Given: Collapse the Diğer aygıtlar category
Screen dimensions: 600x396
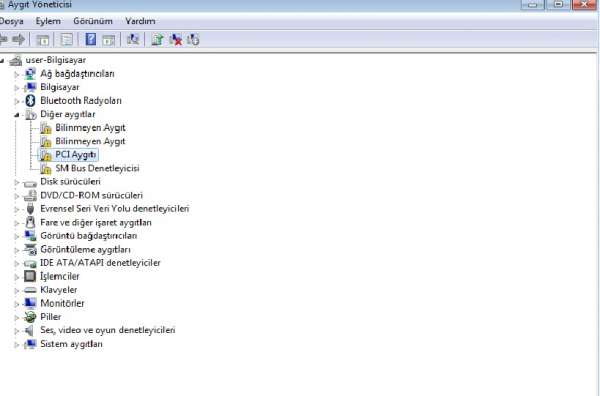Looking at the screenshot, I should [16, 114].
